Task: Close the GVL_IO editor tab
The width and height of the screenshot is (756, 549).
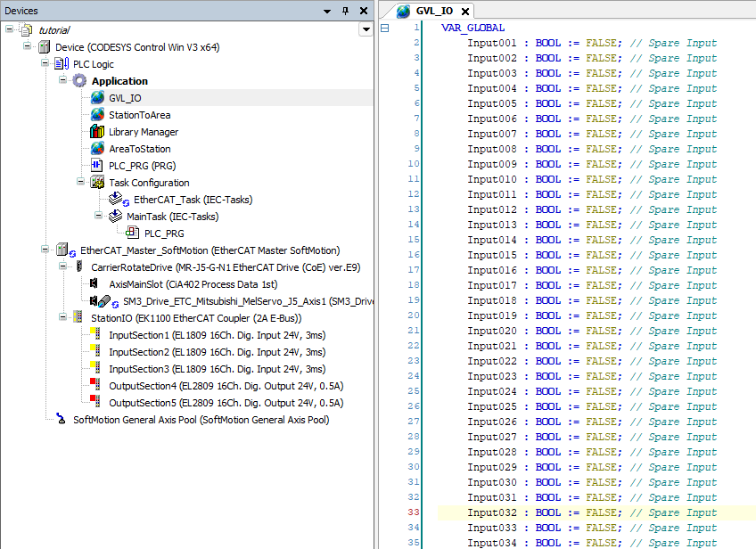Action: tap(464, 11)
